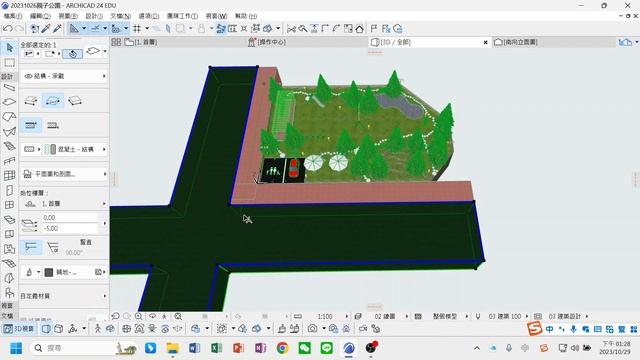Image resolution: width=640 pixels, height=360 pixels.
Task: Select the custom edge angle option
Action: point(53,247)
